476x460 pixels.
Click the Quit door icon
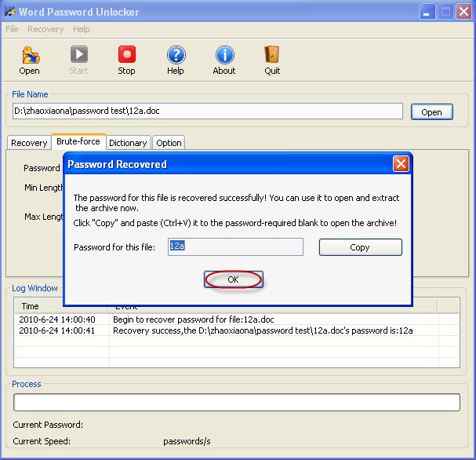coord(271,54)
